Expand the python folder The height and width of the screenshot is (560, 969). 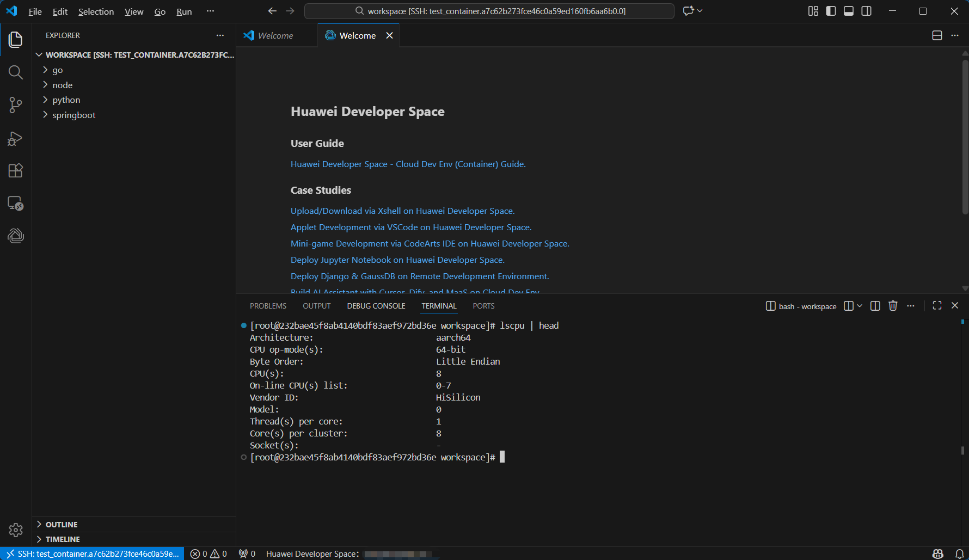pyautogui.click(x=134, y=100)
